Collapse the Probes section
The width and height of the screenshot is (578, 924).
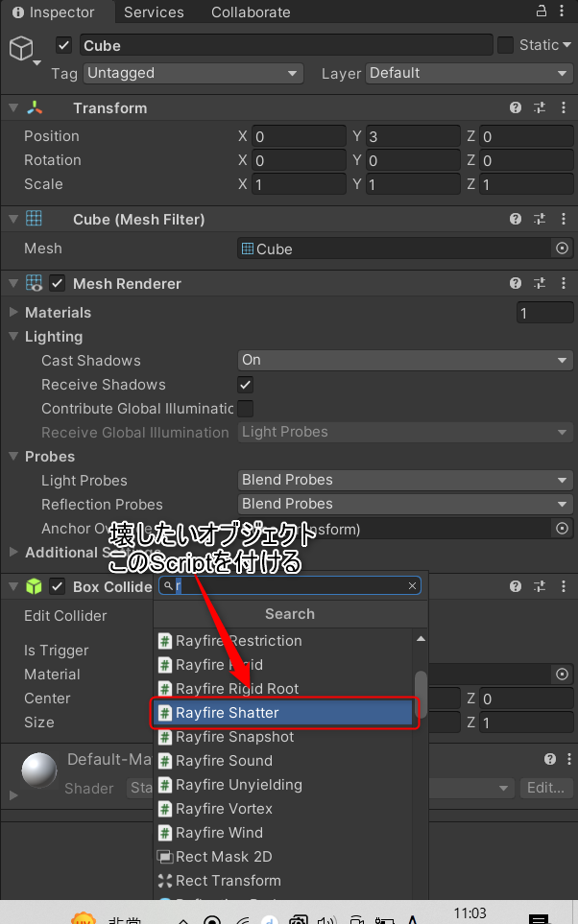(13, 457)
